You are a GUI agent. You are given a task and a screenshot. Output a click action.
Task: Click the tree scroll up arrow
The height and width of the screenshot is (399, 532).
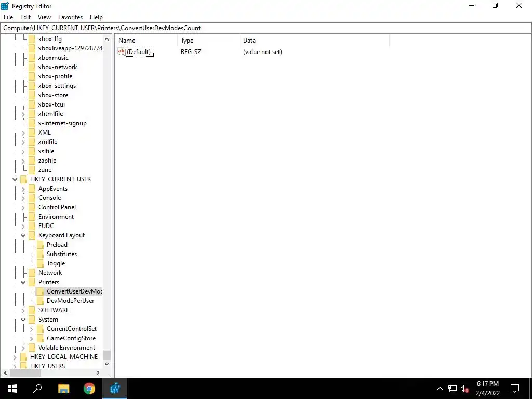click(107, 39)
